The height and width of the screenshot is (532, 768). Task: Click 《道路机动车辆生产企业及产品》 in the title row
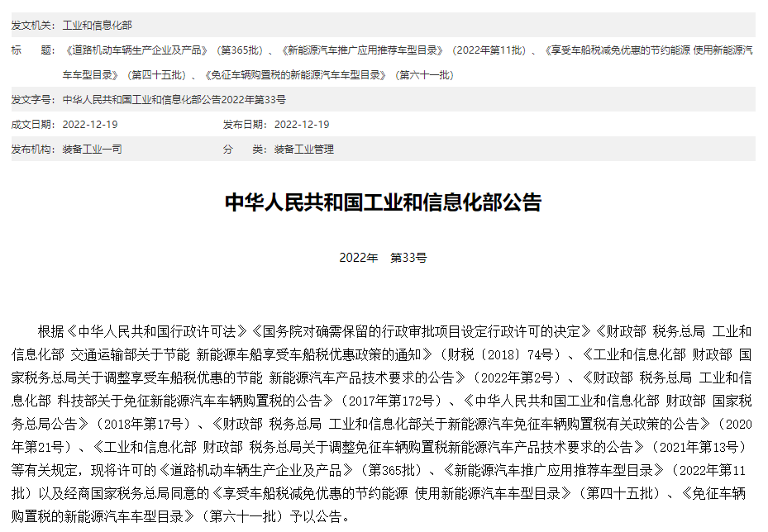click(136, 50)
